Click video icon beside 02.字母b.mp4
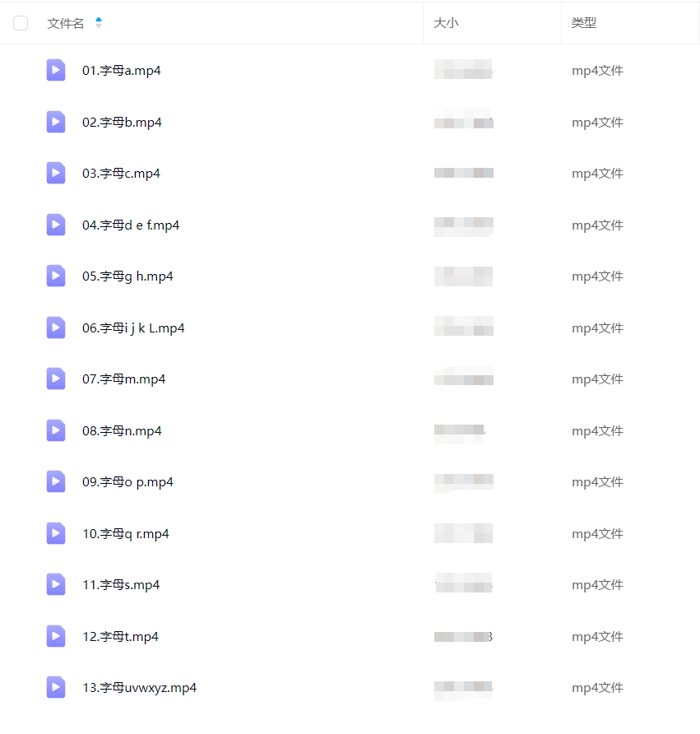Image resolution: width=700 pixels, height=734 pixels. tap(56, 122)
